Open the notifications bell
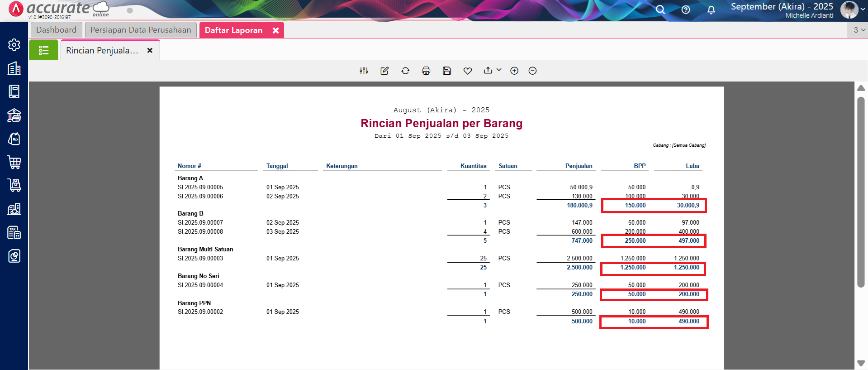The image size is (868, 370). pyautogui.click(x=711, y=10)
